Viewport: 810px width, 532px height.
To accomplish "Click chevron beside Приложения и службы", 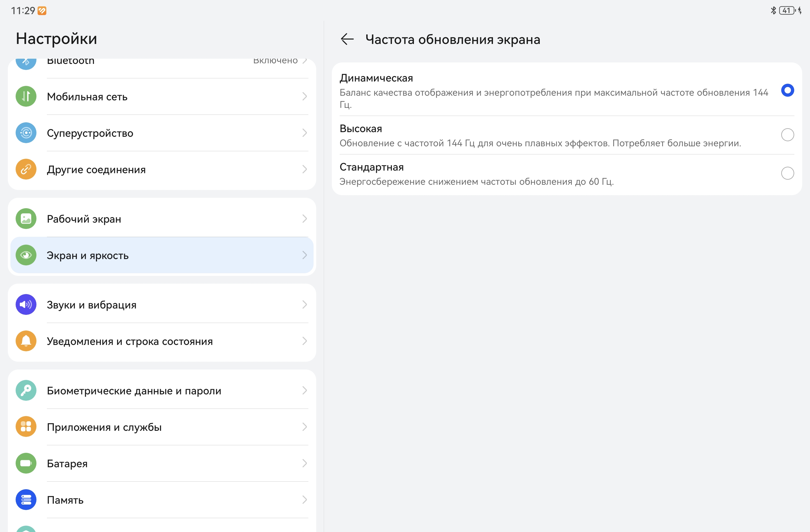I will 304,427.
